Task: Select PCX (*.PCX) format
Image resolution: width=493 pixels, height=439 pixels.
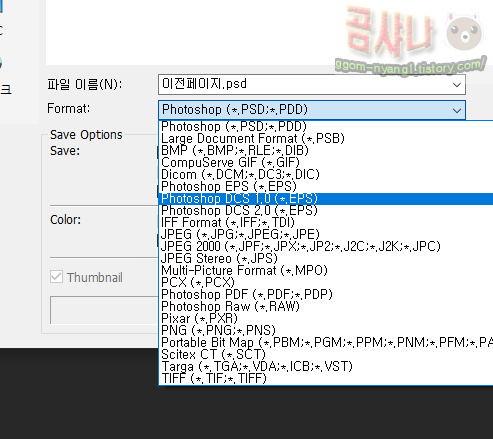Action: tap(326, 283)
